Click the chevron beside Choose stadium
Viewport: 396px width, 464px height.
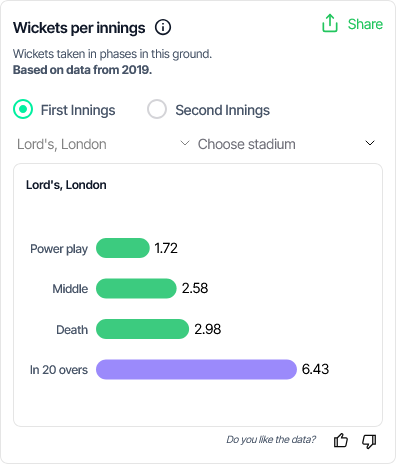click(370, 143)
